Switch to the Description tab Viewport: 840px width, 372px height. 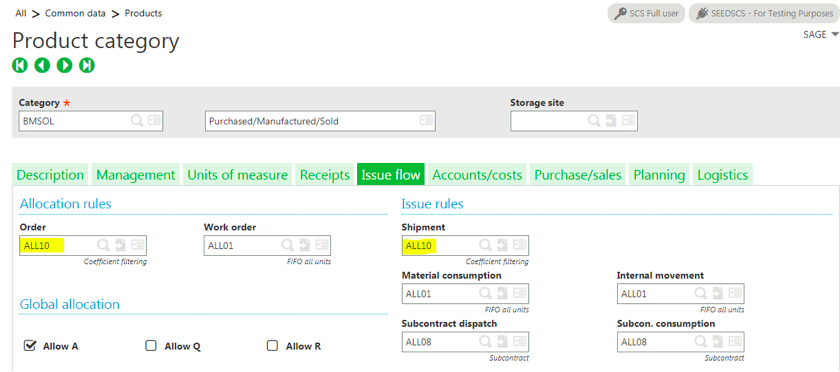50,175
